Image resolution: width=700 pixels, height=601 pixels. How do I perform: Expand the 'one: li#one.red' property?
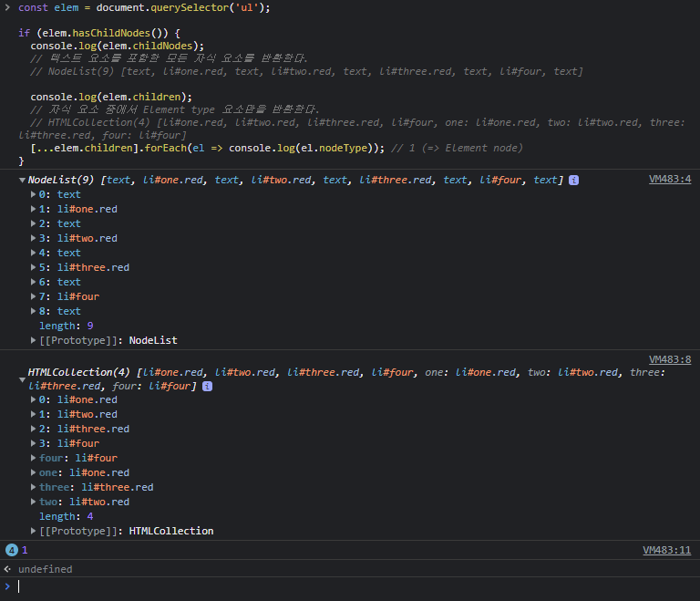(33, 472)
